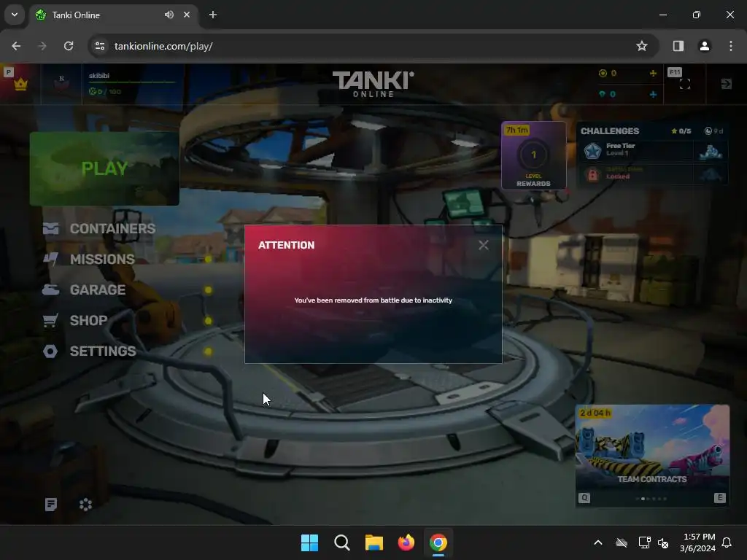This screenshot has width=747, height=560.
Task: Open the Chrome three-dot menu
Action: coord(731,46)
